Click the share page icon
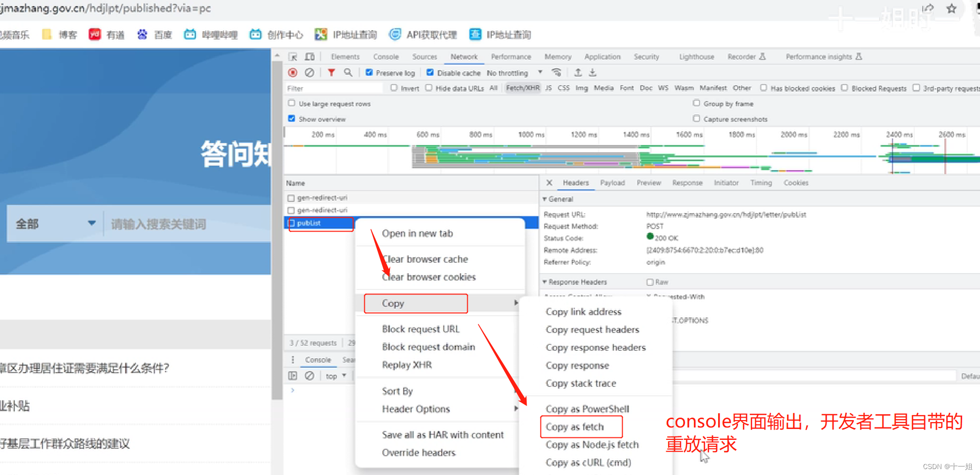The width and height of the screenshot is (980, 475). pos(928,8)
